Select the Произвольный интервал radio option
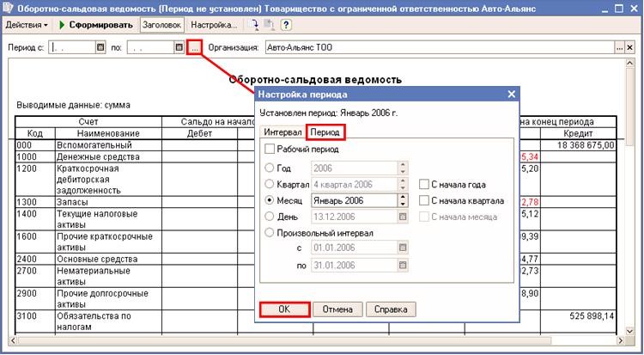The width and height of the screenshot is (644, 355). 272,232
